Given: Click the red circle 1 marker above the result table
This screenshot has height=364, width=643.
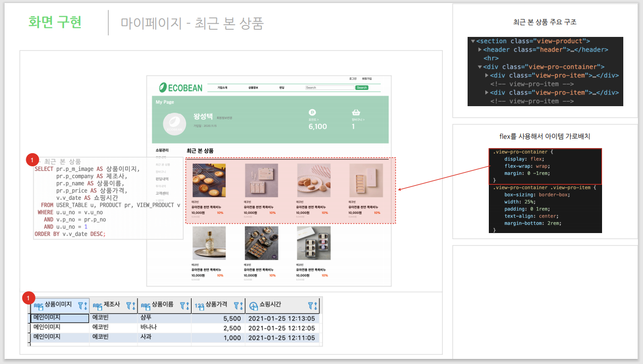Looking at the screenshot, I should (29, 298).
